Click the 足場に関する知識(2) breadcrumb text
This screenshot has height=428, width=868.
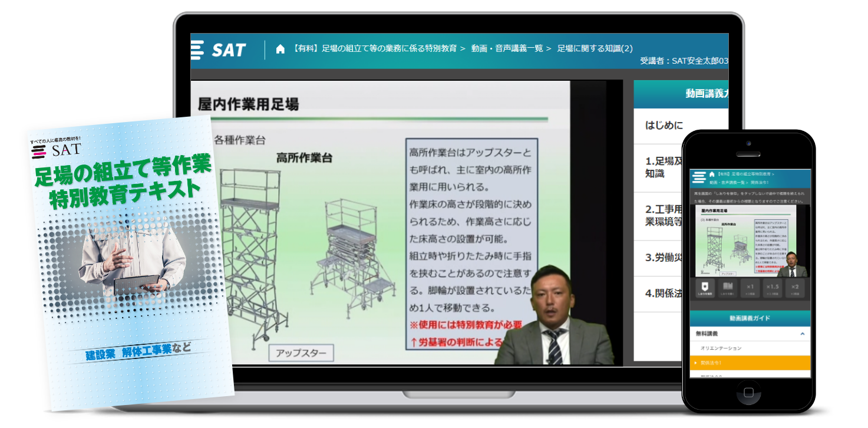pos(595,48)
